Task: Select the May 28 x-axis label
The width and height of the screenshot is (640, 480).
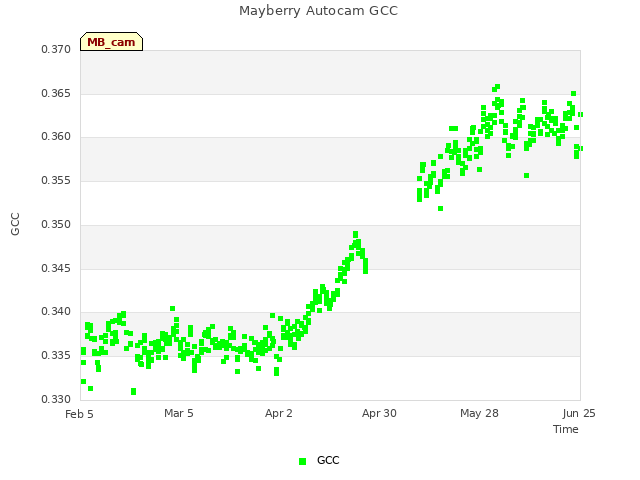Action: pos(479,413)
